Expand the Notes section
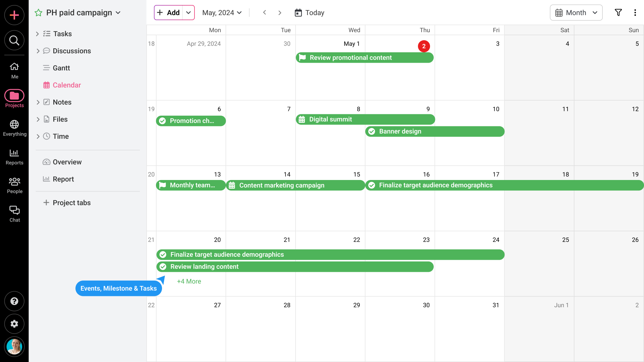644x362 pixels. pos(38,102)
